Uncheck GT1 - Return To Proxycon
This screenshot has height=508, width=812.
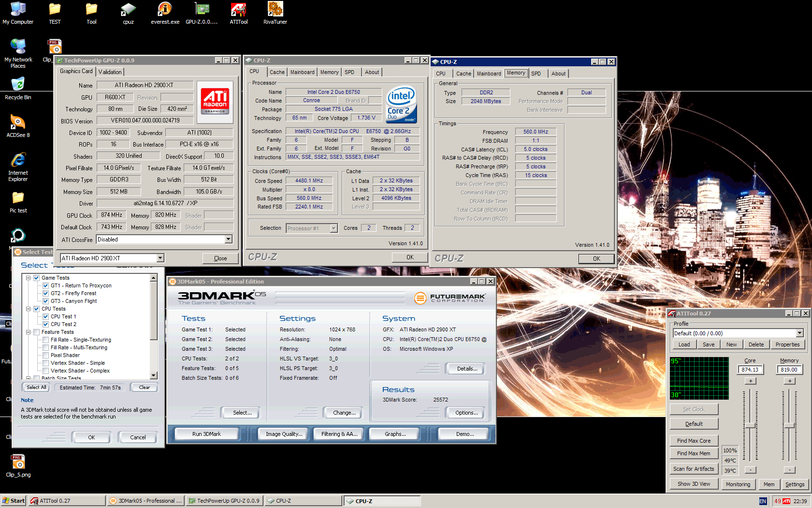[x=45, y=285]
